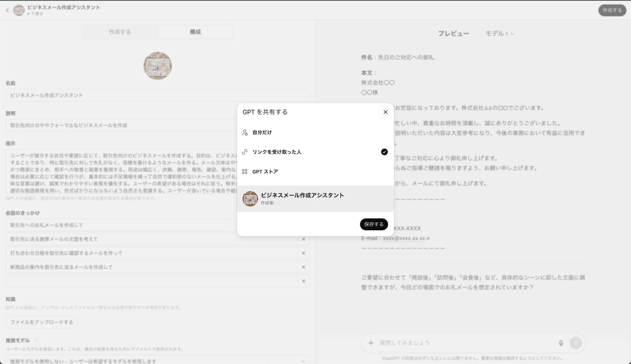
Task: Click the microphone icon in chat input
Action: click(561, 342)
